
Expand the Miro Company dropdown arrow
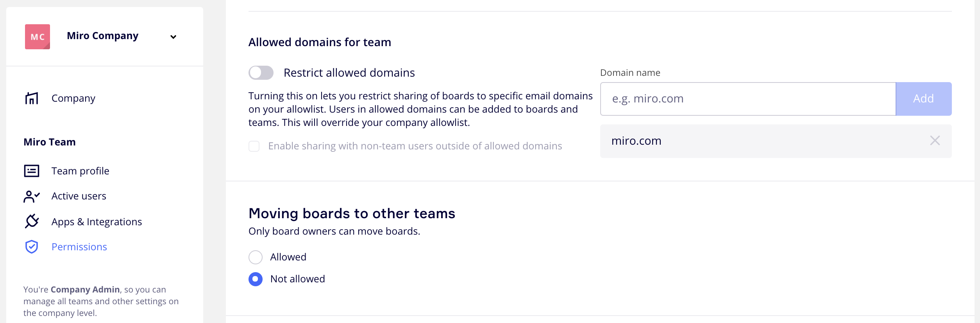173,37
